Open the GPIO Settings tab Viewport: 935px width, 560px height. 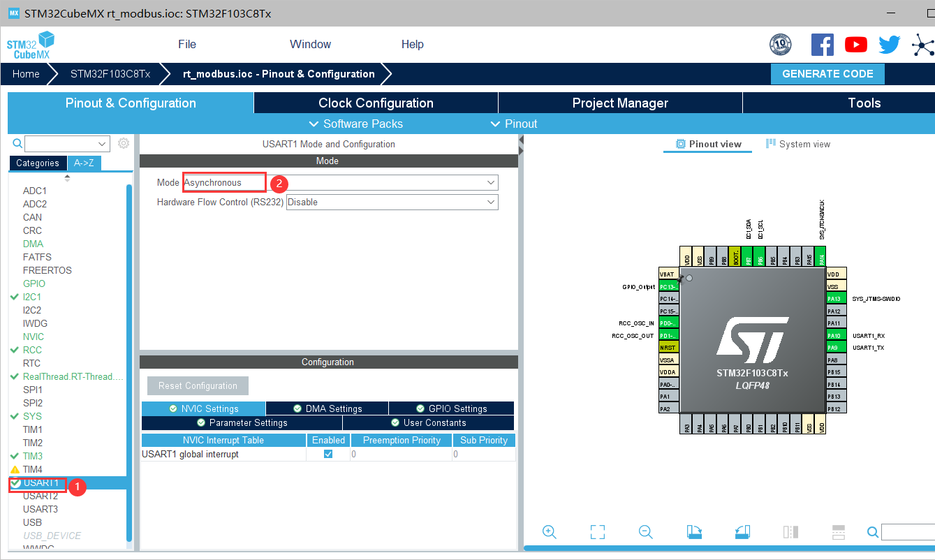tap(451, 408)
